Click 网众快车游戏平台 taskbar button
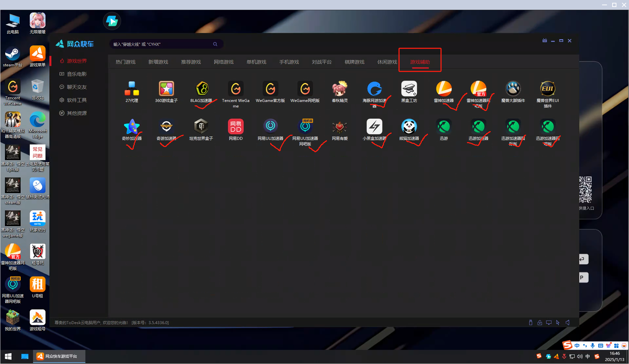Image resolution: width=629 pixels, height=364 pixels. click(x=60, y=356)
